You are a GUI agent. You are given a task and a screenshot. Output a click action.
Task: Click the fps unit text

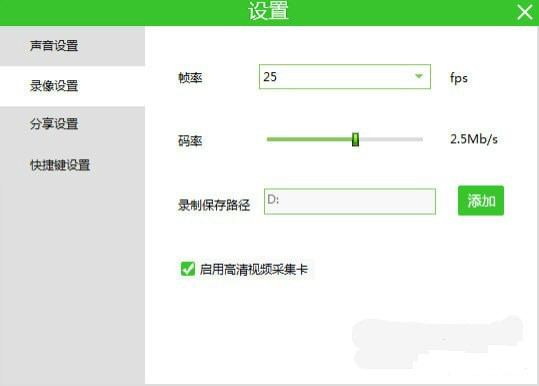point(459,78)
